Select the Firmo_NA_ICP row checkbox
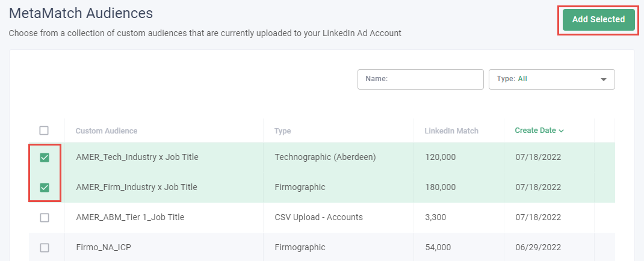Screen dimensions: 644x261 click(45, 247)
